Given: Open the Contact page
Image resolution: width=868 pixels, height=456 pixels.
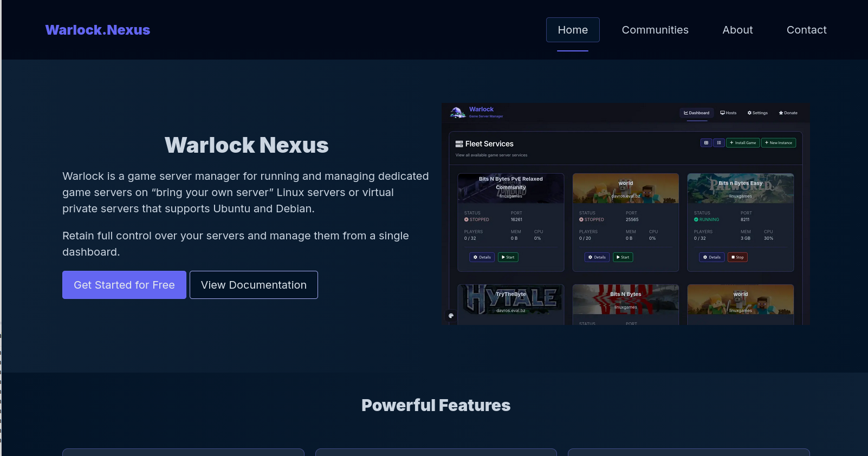Looking at the screenshot, I should tap(806, 30).
